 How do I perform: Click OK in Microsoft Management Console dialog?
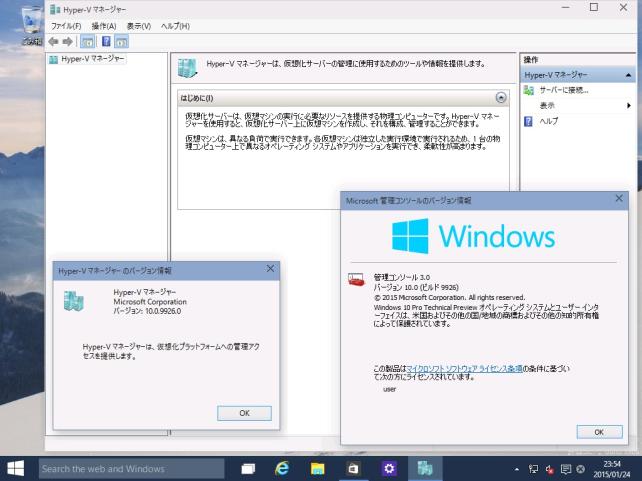(599, 432)
